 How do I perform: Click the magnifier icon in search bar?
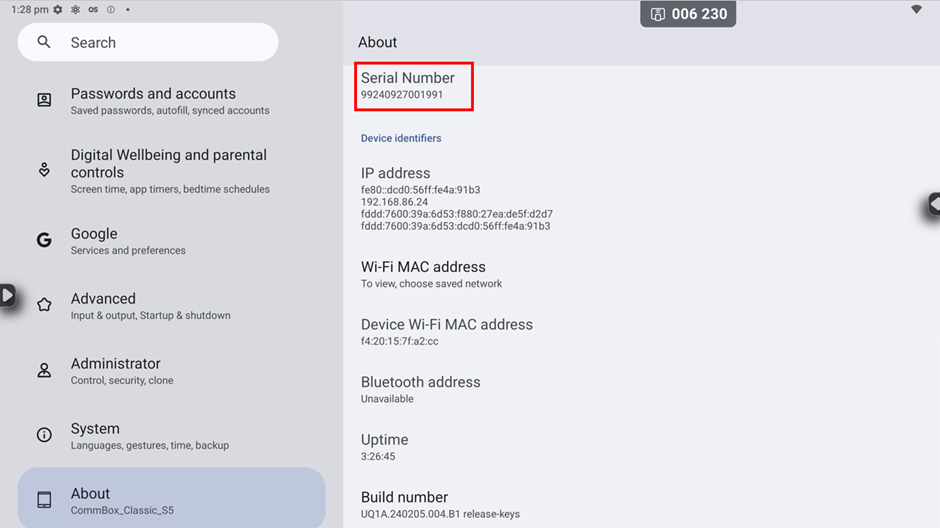[x=44, y=43]
